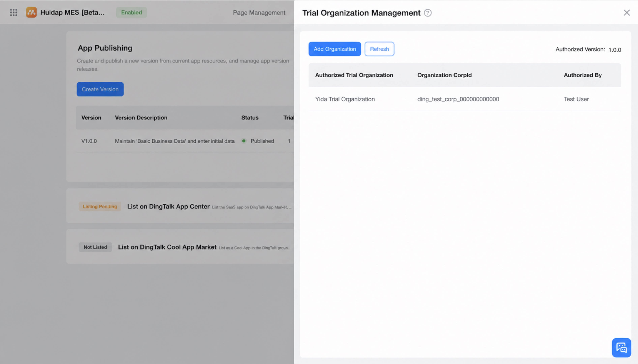
Task: Click the Huidap MES orange app logo
Action: pos(31,12)
